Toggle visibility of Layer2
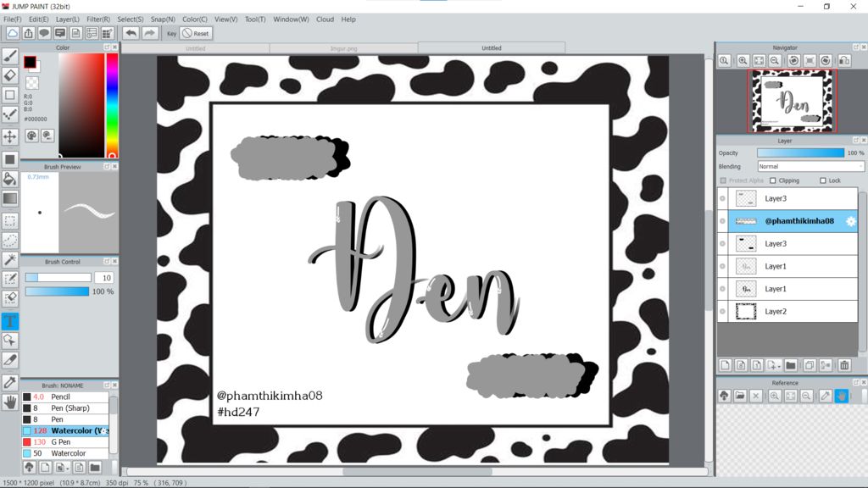Screen dimensions: 868x488 click(722, 312)
